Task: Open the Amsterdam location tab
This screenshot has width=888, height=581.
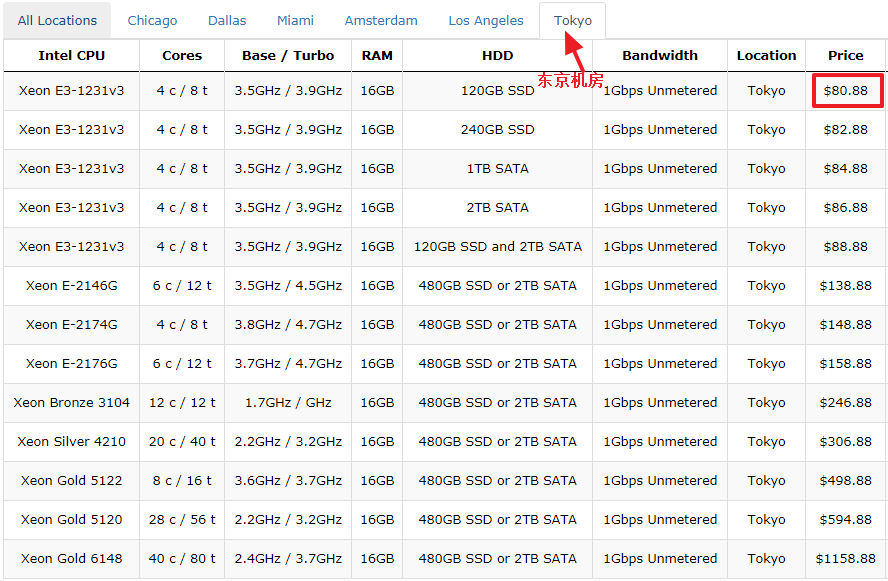Action: click(x=381, y=20)
